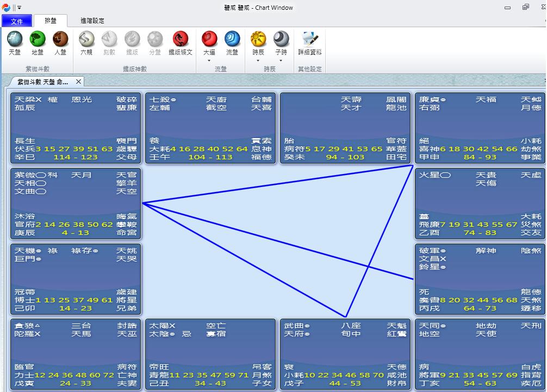
Task: Open the quick access toolbar dropdown
Action: point(20,8)
